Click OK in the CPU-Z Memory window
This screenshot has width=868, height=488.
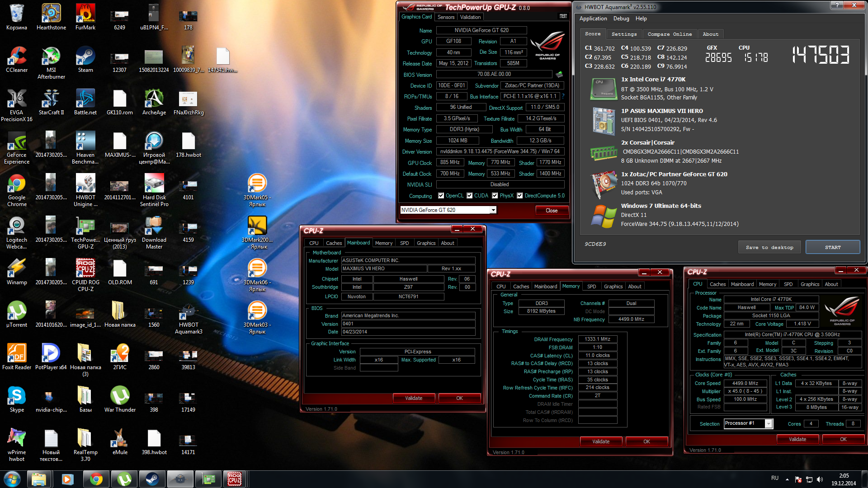point(646,441)
